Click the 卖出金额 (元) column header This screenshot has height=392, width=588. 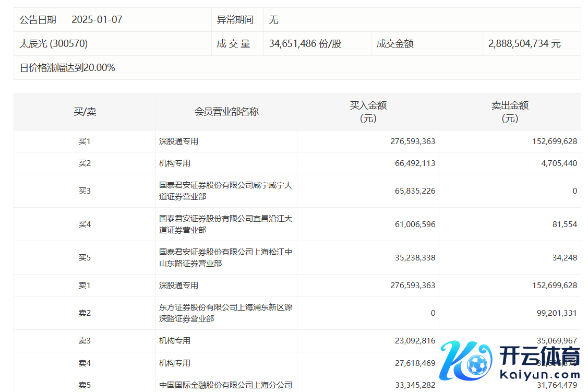coord(510,112)
